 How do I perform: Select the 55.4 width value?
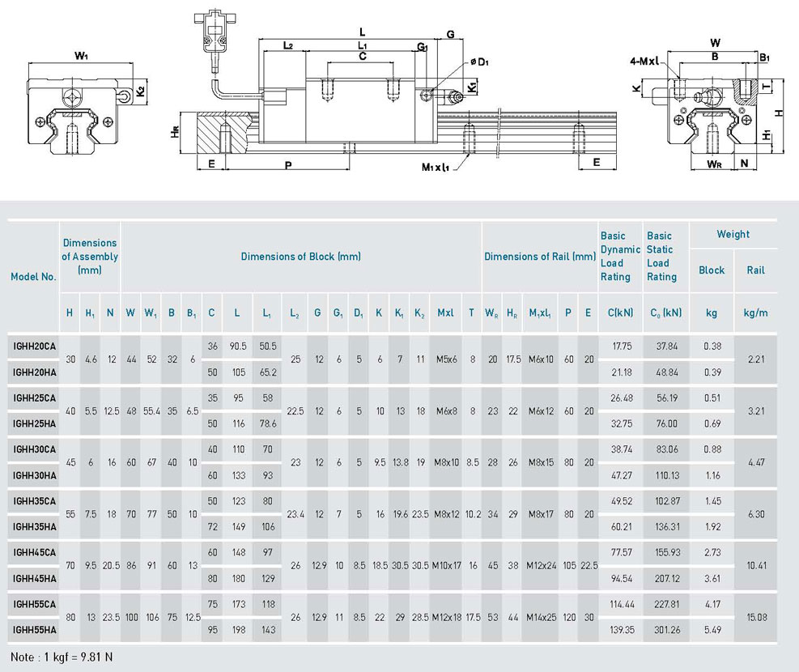(x=152, y=411)
